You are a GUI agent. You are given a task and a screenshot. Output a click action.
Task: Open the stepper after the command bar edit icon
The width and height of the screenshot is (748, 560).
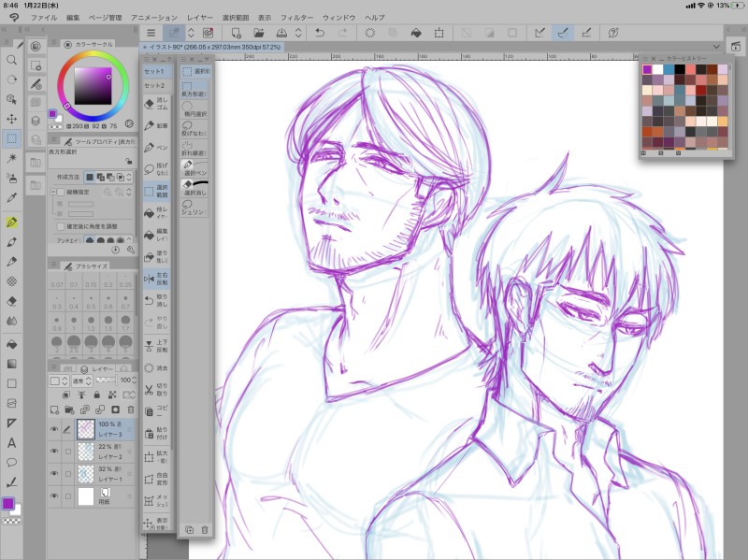[x=191, y=33]
